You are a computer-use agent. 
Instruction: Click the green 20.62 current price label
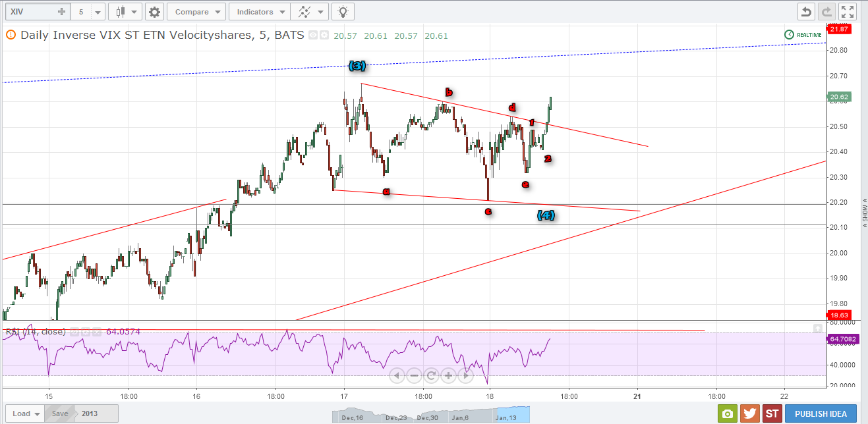click(x=840, y=97)
